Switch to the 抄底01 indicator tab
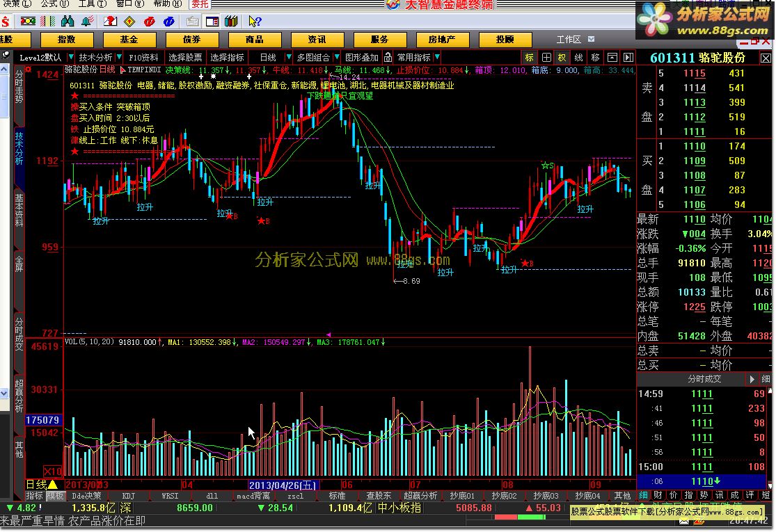 (x=462, y=495)
